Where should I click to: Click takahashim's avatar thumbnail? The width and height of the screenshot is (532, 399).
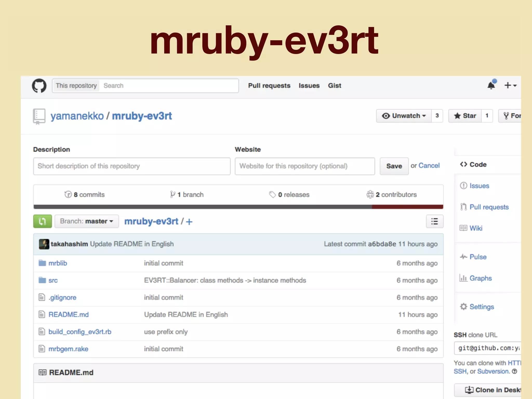(44, 244)
